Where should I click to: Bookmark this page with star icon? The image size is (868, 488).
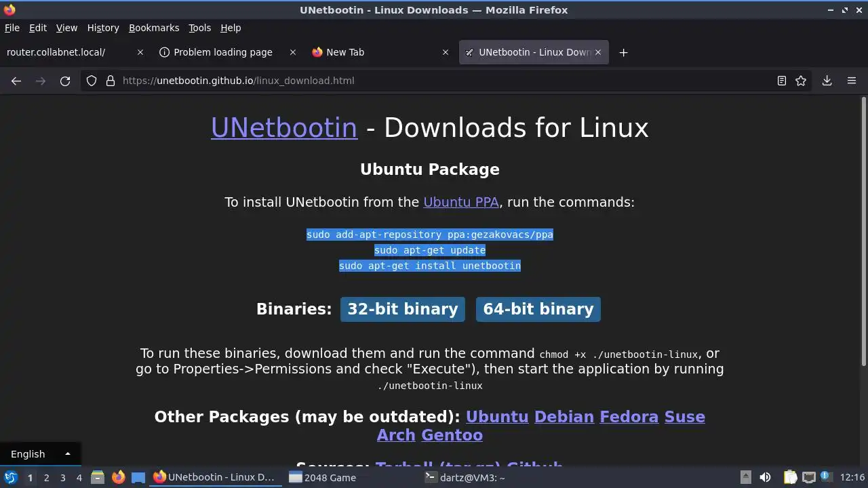[801, 81]
